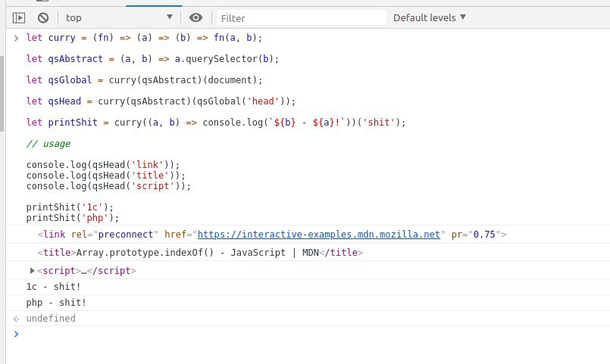
Task: Select the link rel="preconnect" output line
Action: (x=272, y=235)
